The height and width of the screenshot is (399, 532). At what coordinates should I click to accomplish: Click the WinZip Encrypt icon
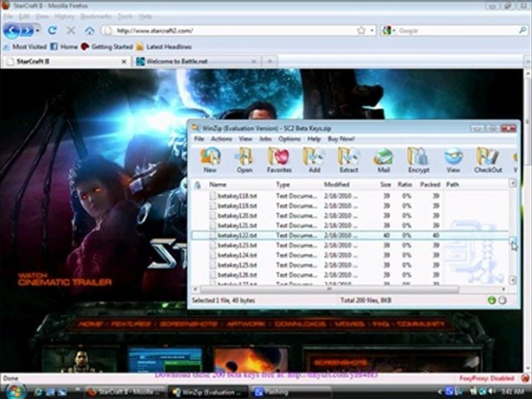418,160
